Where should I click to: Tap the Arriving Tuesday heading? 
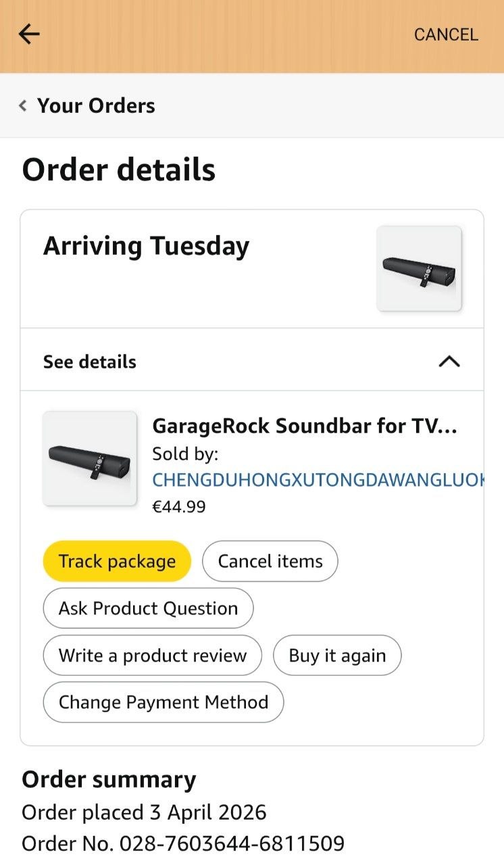[x=147, y=246]
